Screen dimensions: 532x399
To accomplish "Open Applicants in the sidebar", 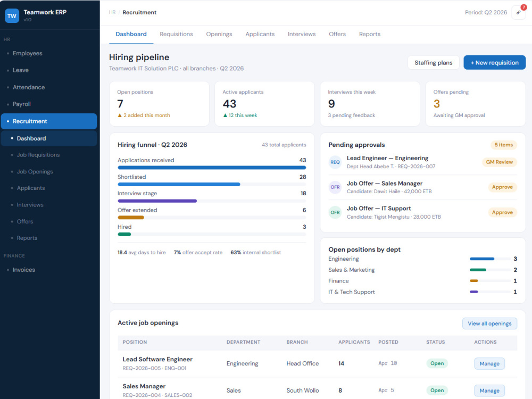I will [49, 188].
